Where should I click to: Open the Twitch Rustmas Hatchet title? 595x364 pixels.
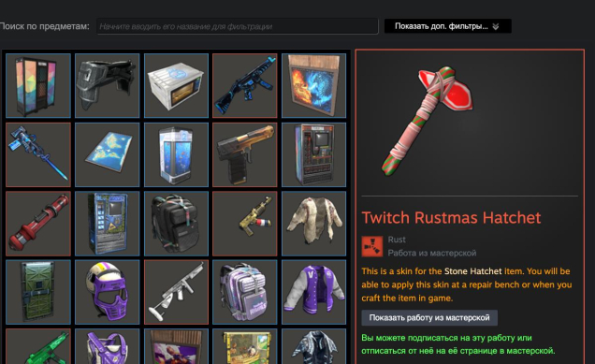pos(451,217)
